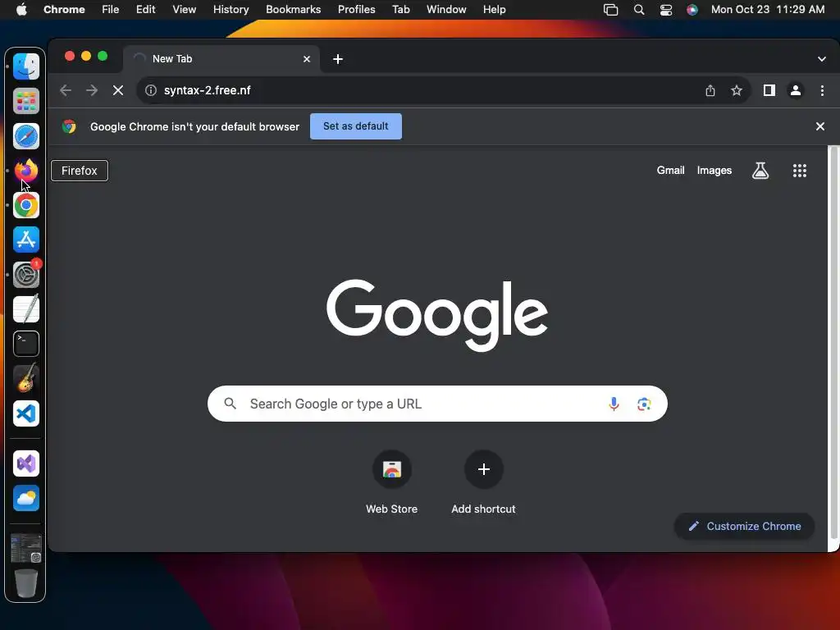Open the Trash in the dock
The width and height of the screenshot is (840, 630).
coord(25,583)
